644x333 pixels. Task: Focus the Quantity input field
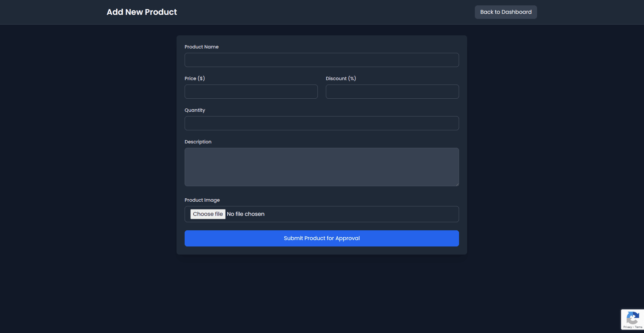(x=321, y=123)
